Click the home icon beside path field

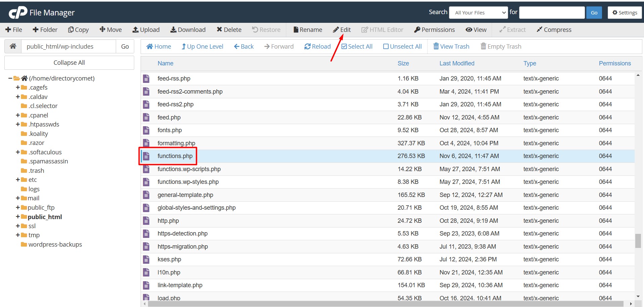[13, 46]
